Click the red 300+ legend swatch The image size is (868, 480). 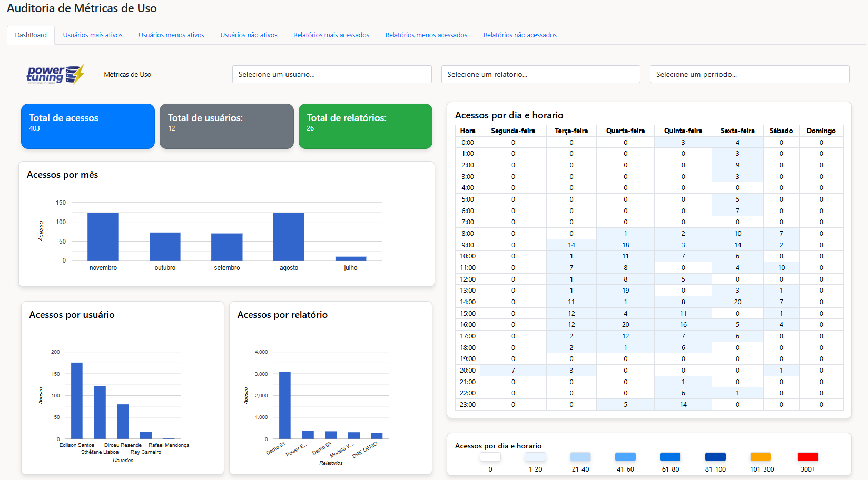pyautogui.click(x=807, y=457)
